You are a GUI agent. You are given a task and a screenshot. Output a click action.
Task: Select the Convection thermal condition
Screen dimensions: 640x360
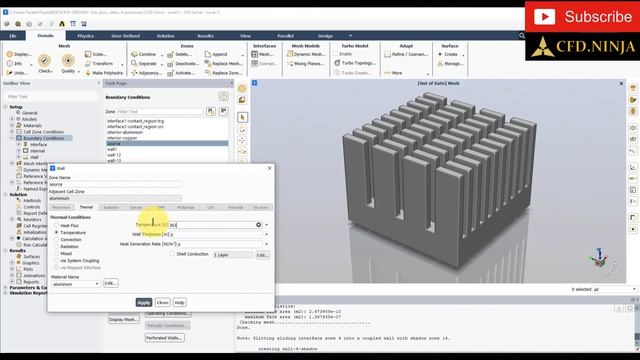57,240
